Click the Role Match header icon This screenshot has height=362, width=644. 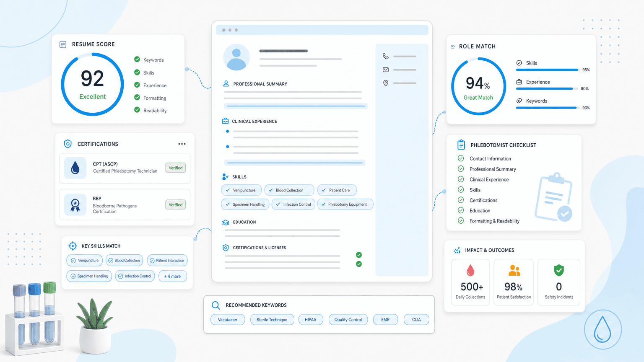453,47
